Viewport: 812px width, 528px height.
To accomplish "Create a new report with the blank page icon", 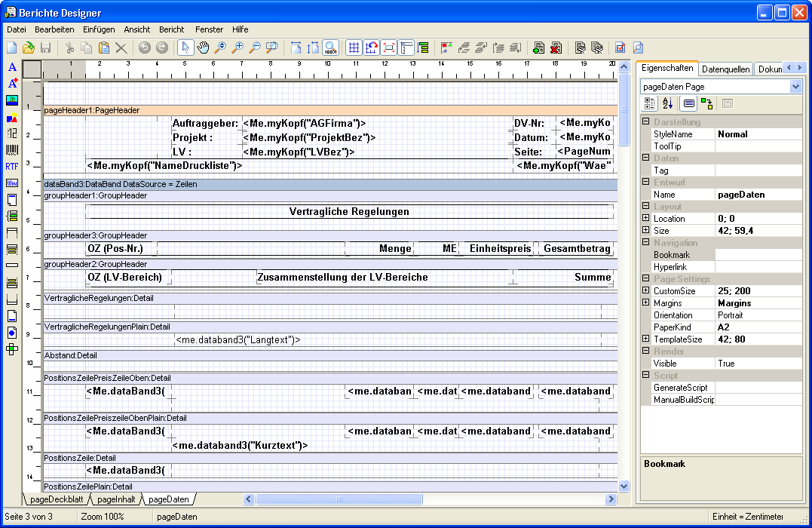I will pos(11,48).
